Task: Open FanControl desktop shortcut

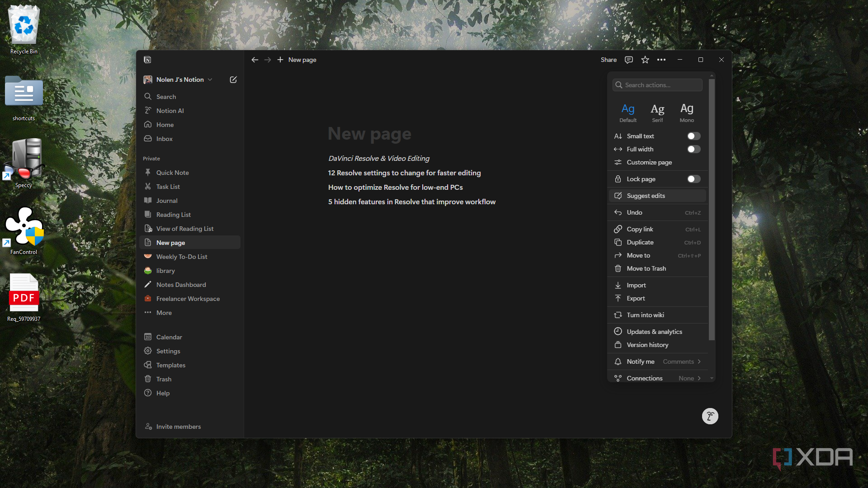Action: [24, 230]
